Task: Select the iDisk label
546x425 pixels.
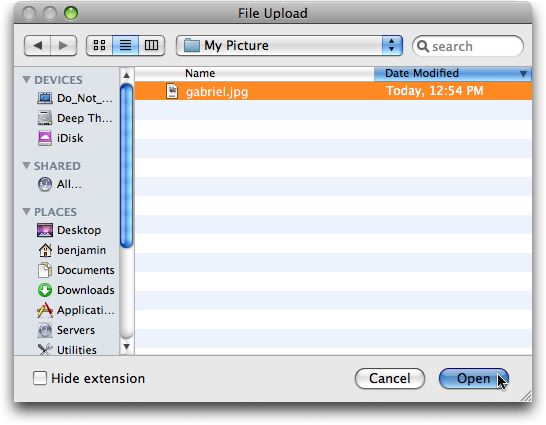Action: 70,138
